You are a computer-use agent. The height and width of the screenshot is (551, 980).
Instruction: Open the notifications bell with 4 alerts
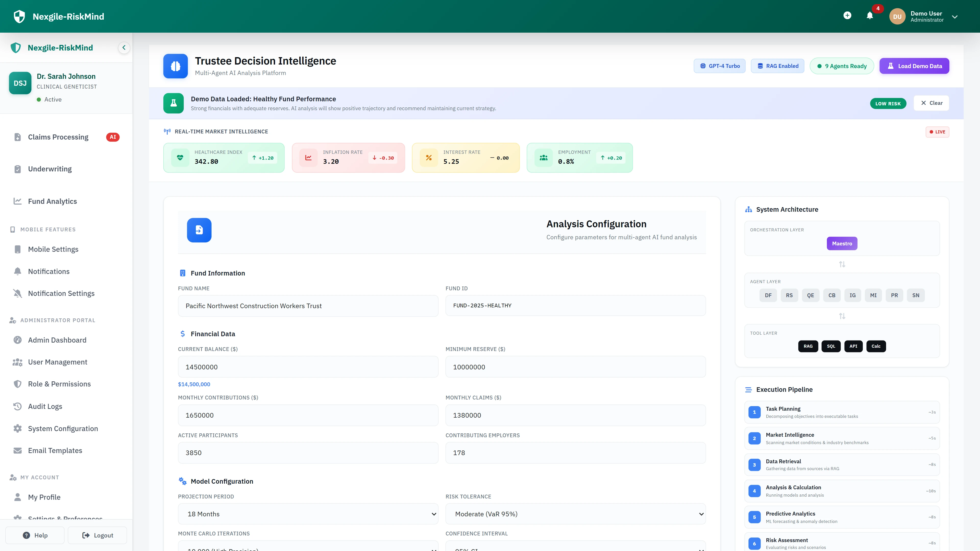pyautogui.click(x=870, y=16)
